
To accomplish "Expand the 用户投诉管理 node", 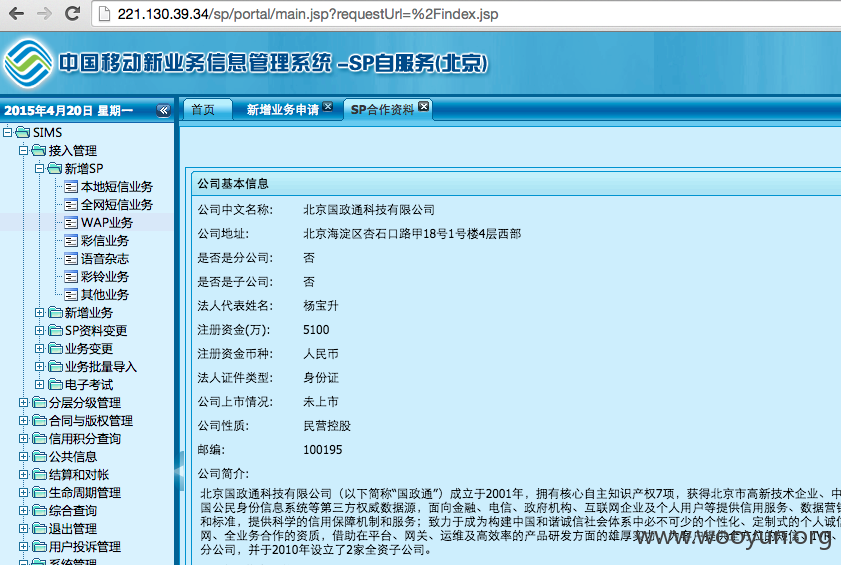I will point(23,546).
